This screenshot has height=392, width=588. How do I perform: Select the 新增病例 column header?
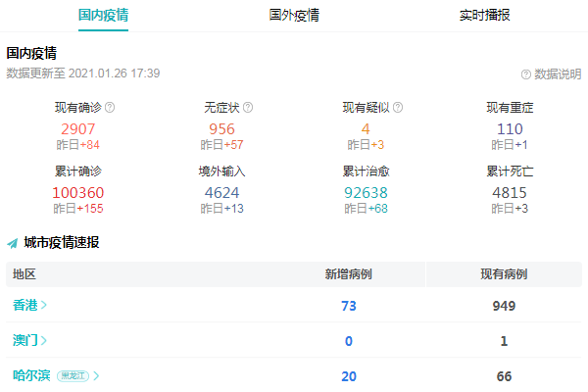tap(348, 274)
